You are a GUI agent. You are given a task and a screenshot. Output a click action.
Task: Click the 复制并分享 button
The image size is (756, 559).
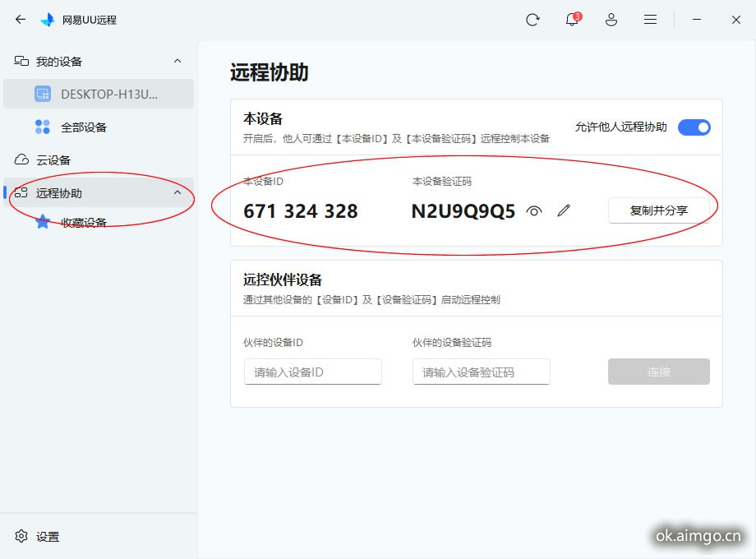(658, 210)
